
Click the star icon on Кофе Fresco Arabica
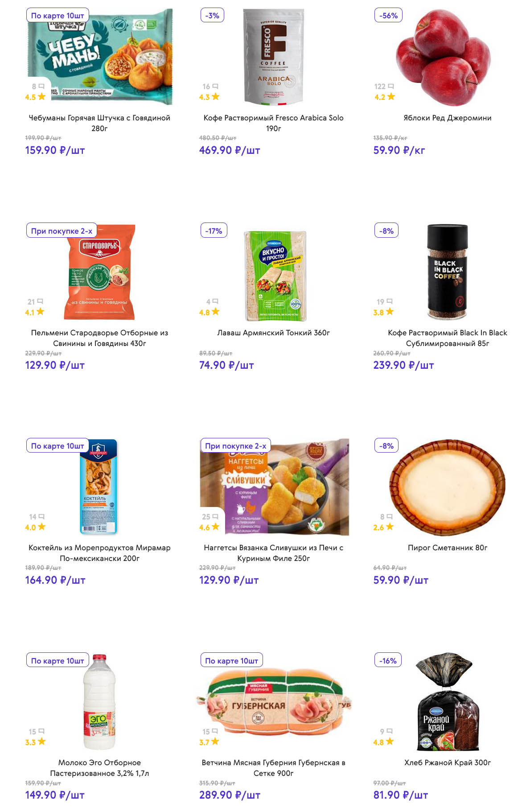point(216,97)
